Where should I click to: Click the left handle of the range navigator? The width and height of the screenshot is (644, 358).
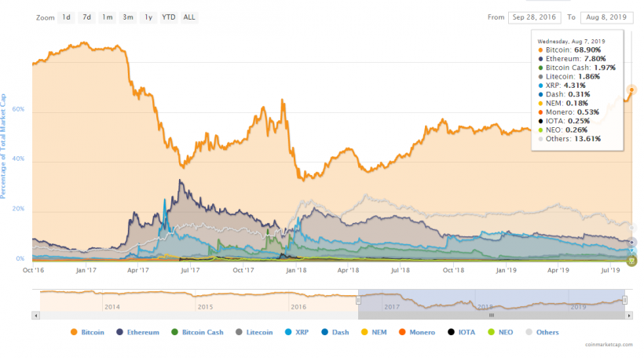pyautogui.click(x=358, y=300)
